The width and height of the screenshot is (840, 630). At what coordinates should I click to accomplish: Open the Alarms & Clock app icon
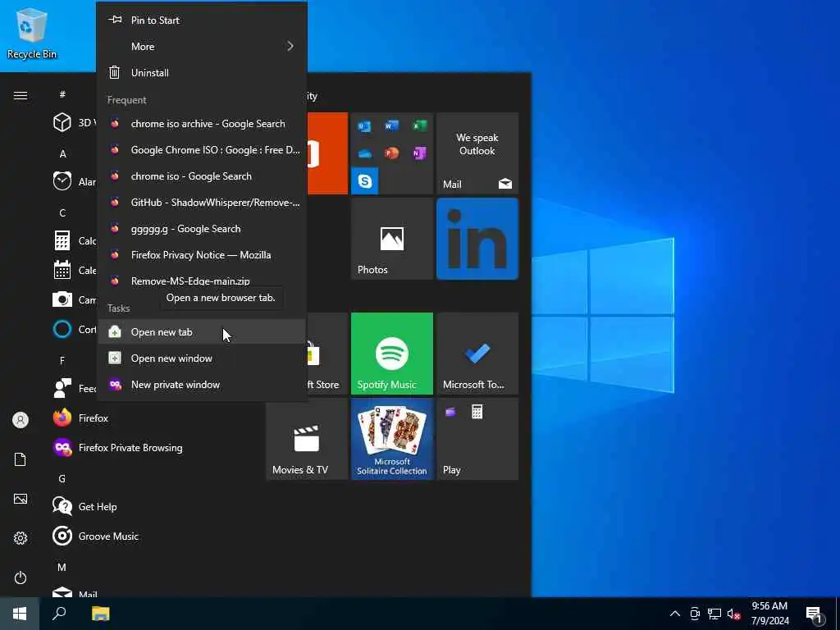click(62, 181)
